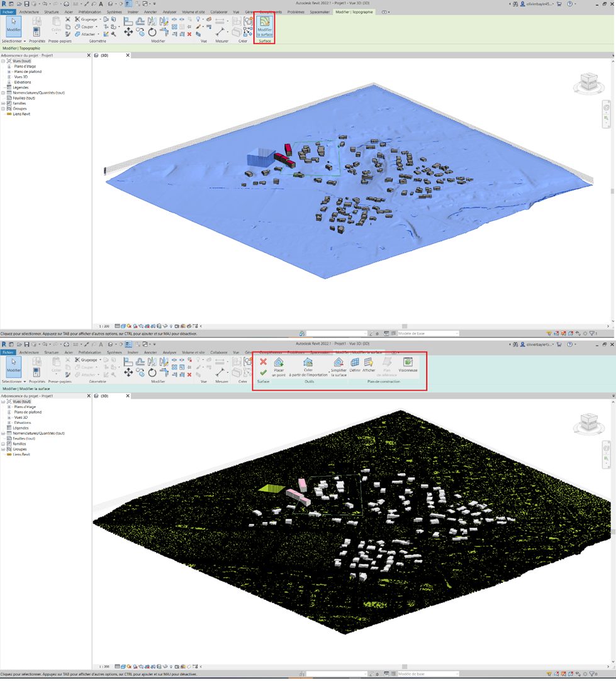
Task: Toggle shadows in the view control bar
Action: click(135, 326)
